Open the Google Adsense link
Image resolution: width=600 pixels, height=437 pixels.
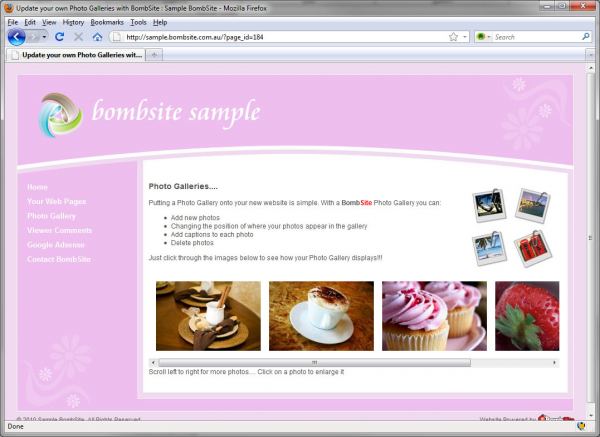click(55, 245)
